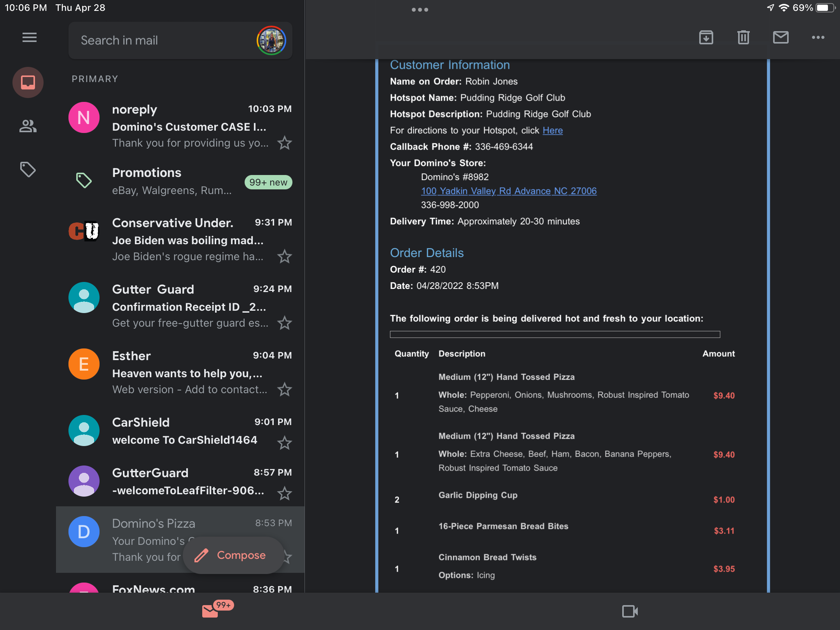
Task: Open the Promotions tag category in sidebar
Action: tap(28, 170)
